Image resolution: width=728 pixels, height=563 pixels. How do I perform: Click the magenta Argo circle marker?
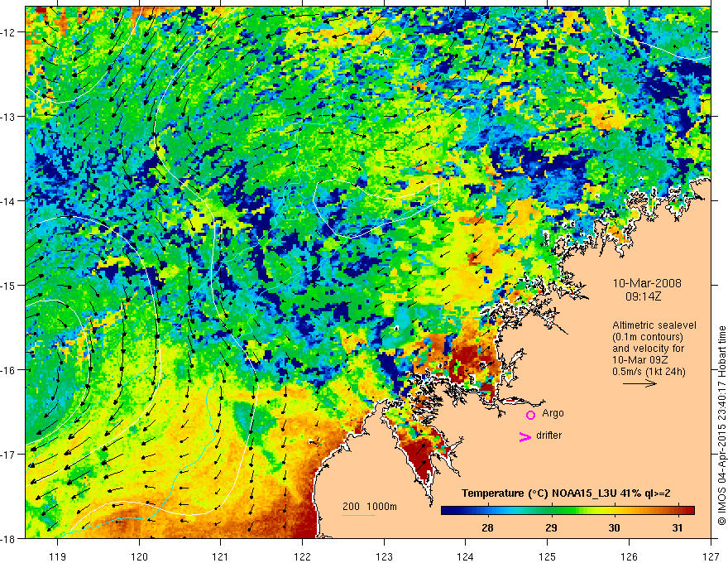point(530,415)
